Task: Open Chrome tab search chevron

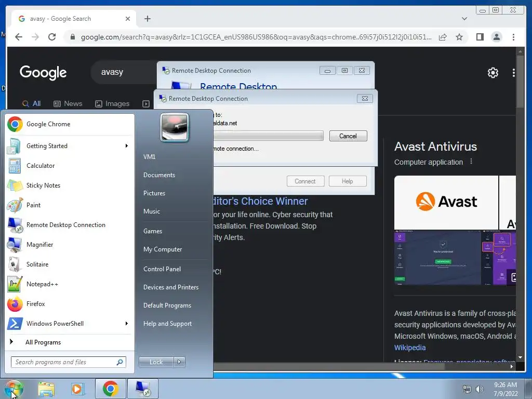Action: point(464,19)
